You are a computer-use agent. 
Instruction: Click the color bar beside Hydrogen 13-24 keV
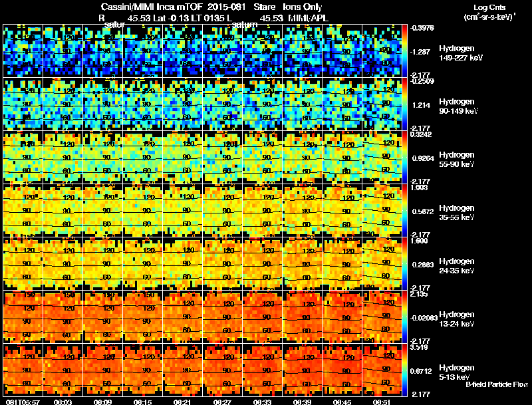click(405, 317)
